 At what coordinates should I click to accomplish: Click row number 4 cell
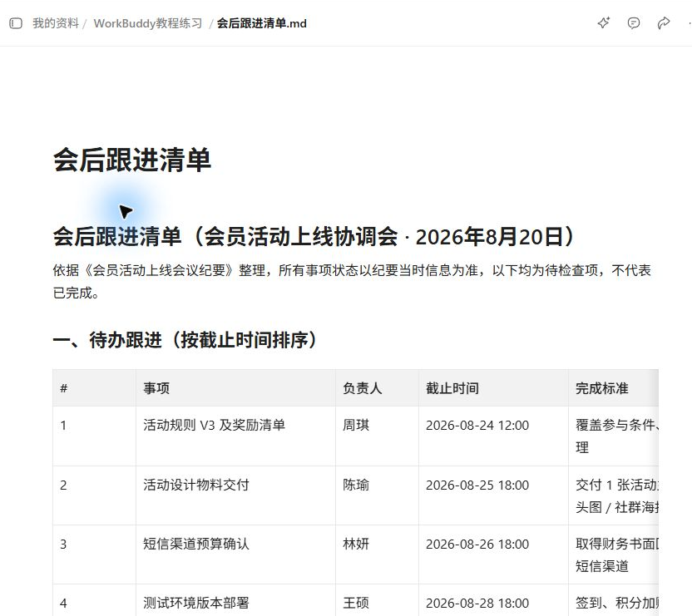(x=95, y=600)
